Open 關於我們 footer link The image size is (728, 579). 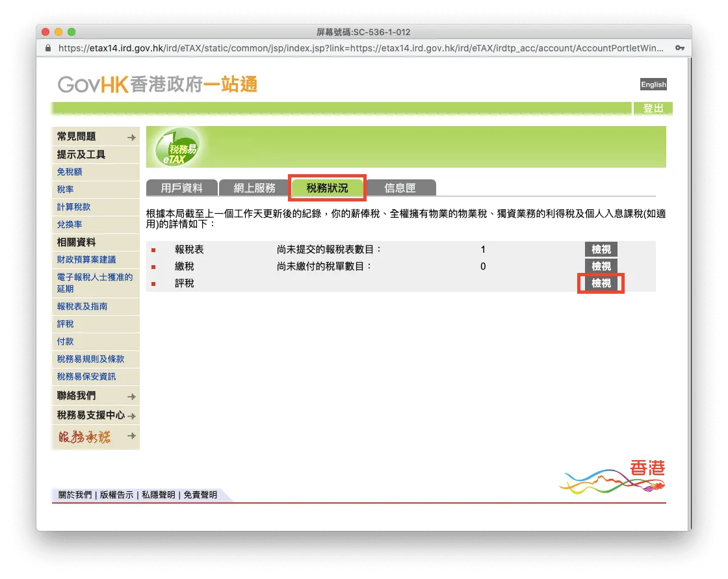75,495
